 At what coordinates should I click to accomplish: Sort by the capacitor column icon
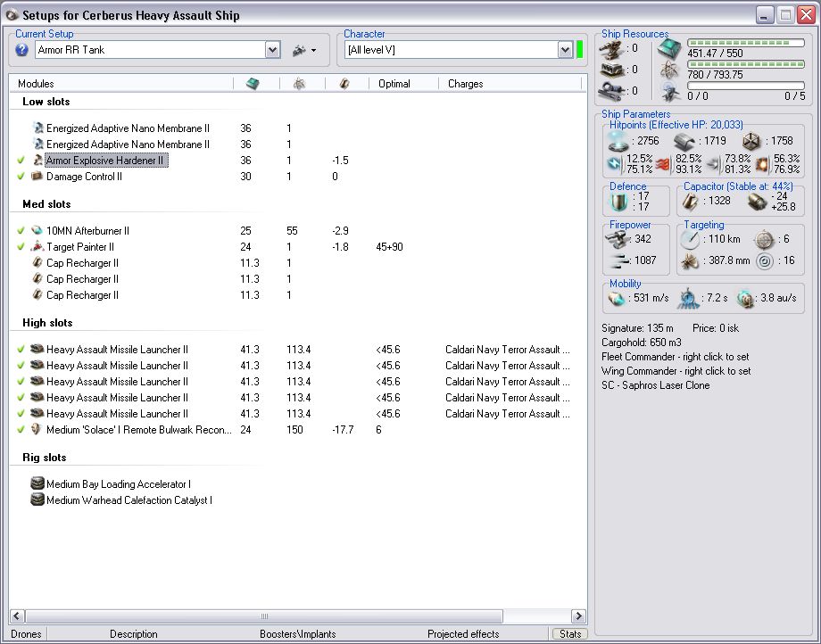[x=344, y=83]
